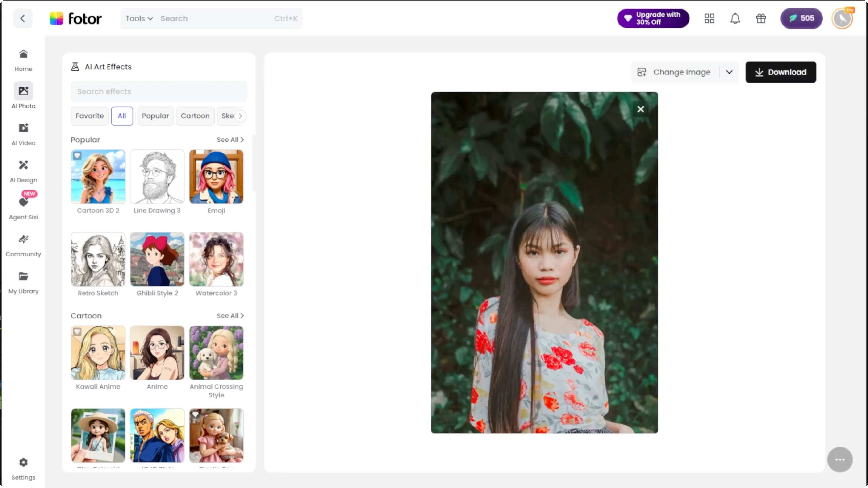
Task: Open the Tools dropdown
Action: pyautogui.click(x=139, y=19)
